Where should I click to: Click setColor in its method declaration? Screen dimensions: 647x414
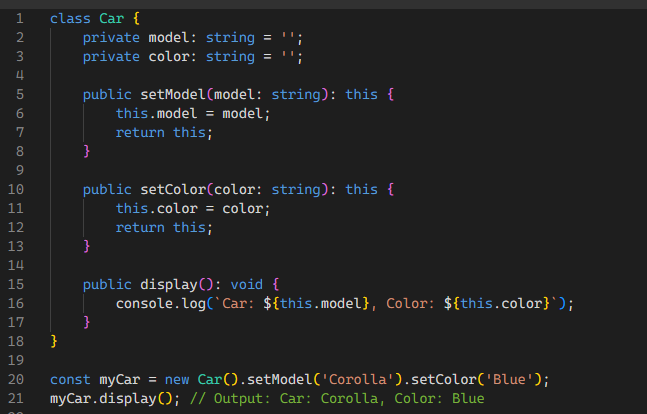(x=172, y=189)
